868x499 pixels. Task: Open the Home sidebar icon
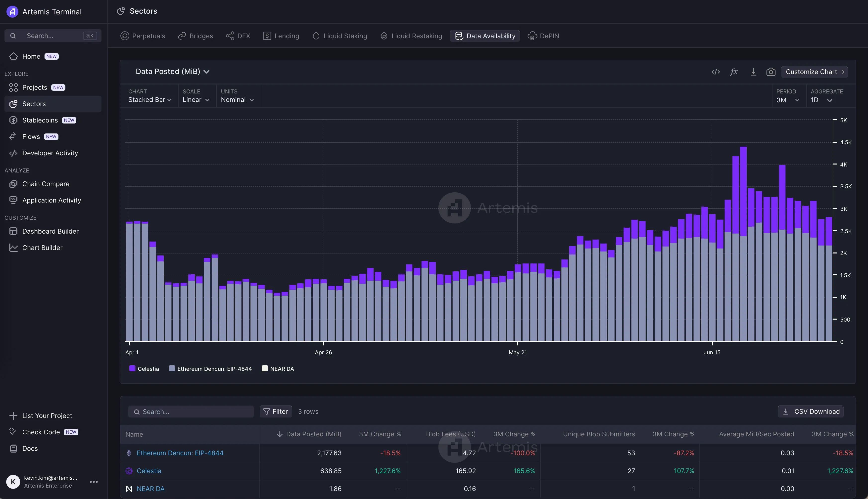point(13,56)
